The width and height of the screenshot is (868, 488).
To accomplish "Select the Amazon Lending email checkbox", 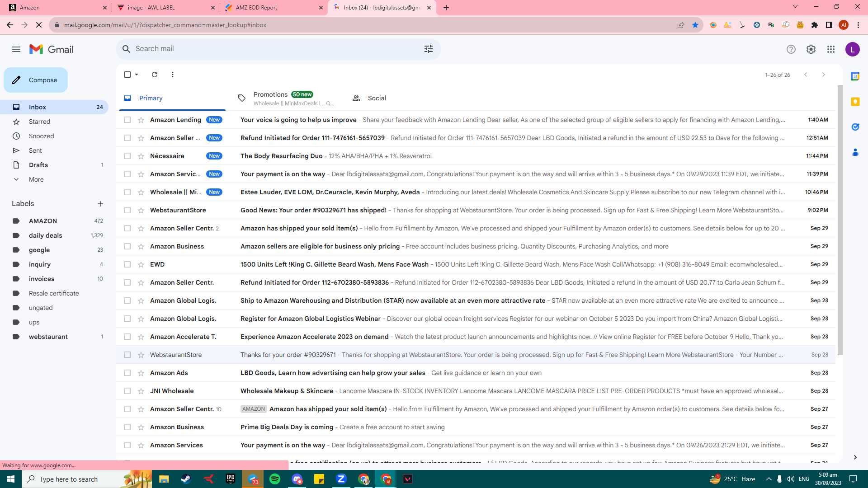I will click(127, 120).
